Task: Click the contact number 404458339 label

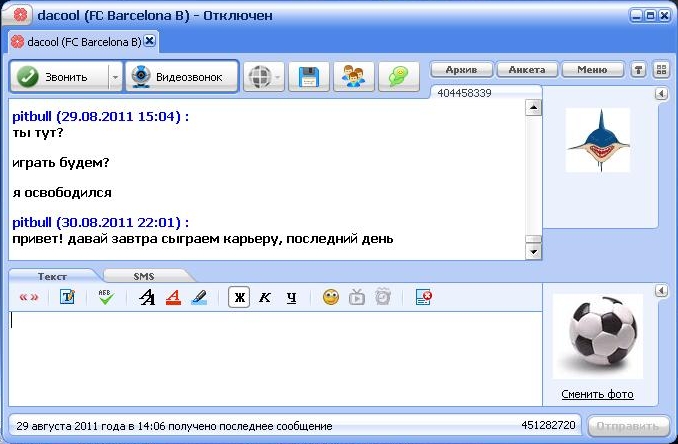Action: click(464, 93)
